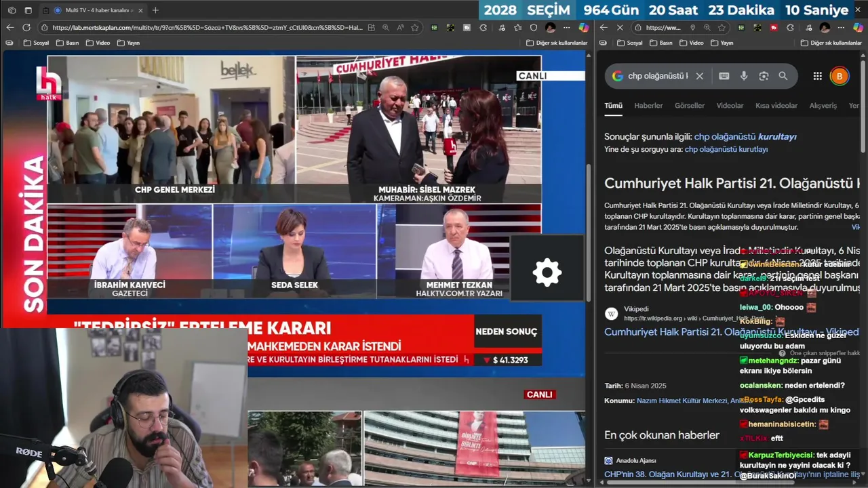868x488 pixels.
Task: Expand Sosyal bookmarks folder in right browser
Action: pyautogui.click(x=629, y=43)
